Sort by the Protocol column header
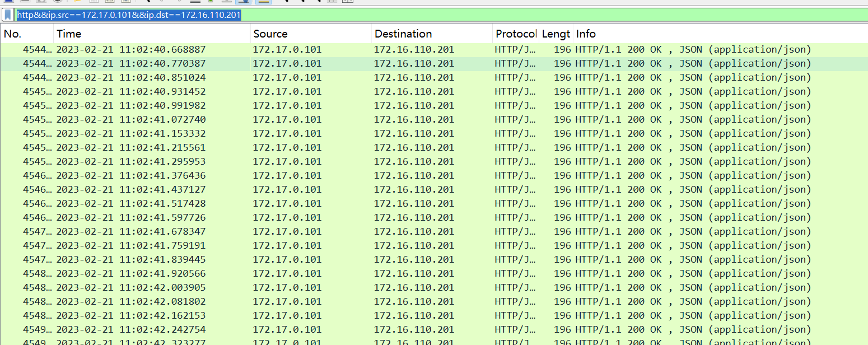The height and width of the screenshot is (345, 868). pyautogui.click(x=515, y=34)
